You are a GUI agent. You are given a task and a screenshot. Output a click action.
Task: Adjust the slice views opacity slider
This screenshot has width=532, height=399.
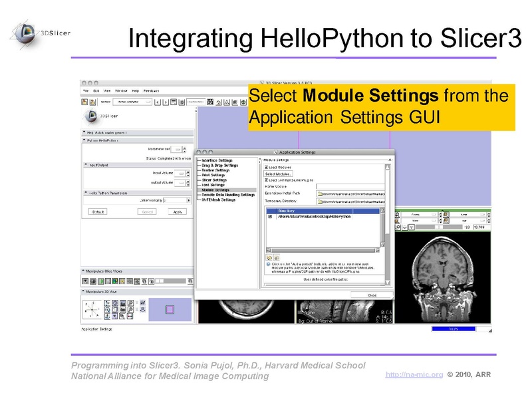click(171, 281)
